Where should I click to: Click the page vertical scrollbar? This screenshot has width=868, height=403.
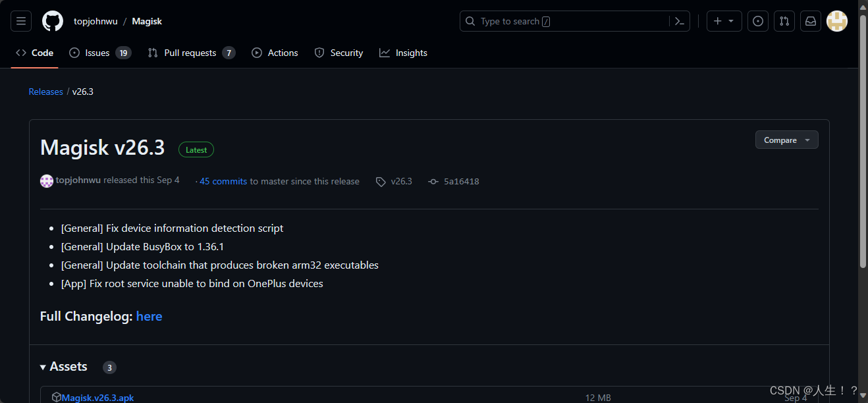[x=863, y=142]
